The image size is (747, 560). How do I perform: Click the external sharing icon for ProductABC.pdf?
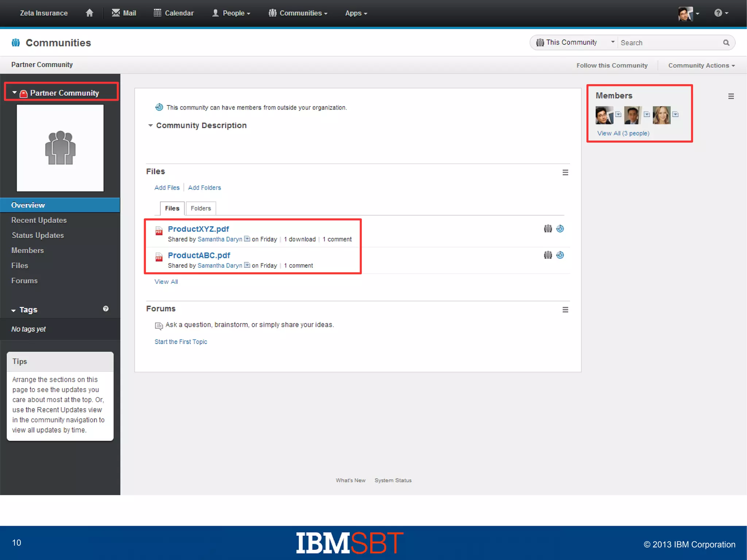tap(560, 255)
